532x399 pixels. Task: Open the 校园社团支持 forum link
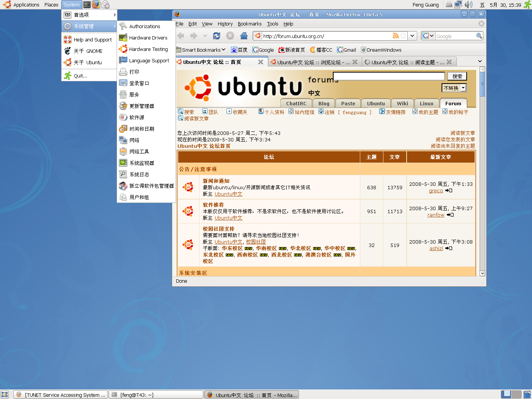click(218, 229)
